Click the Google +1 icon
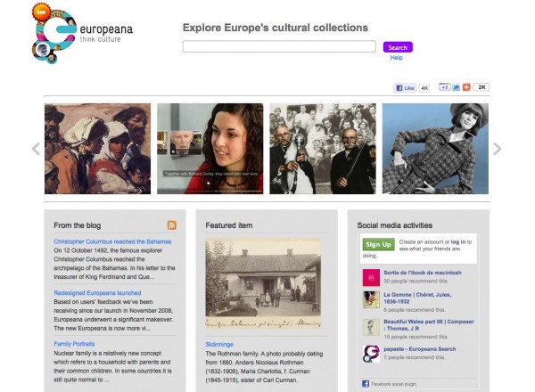The image size is (535, 392). tap(445, 87)
